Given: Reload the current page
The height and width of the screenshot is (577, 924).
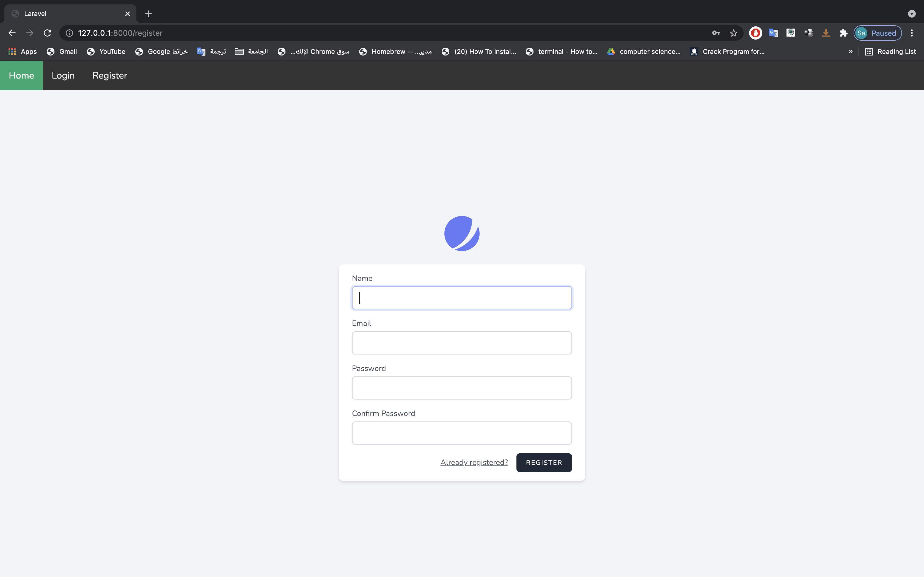Looking at the screenshot, I should point(47,33).
